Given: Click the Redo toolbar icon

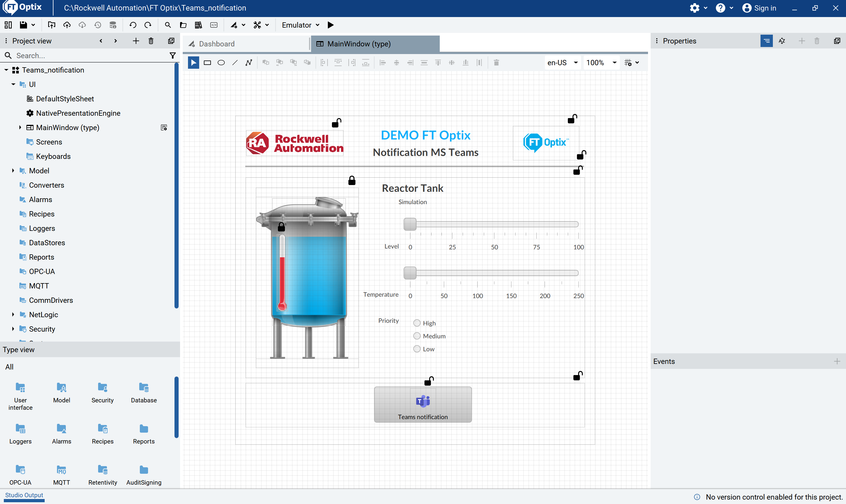Looking at the screenshot, I should [x=148, y=25].
